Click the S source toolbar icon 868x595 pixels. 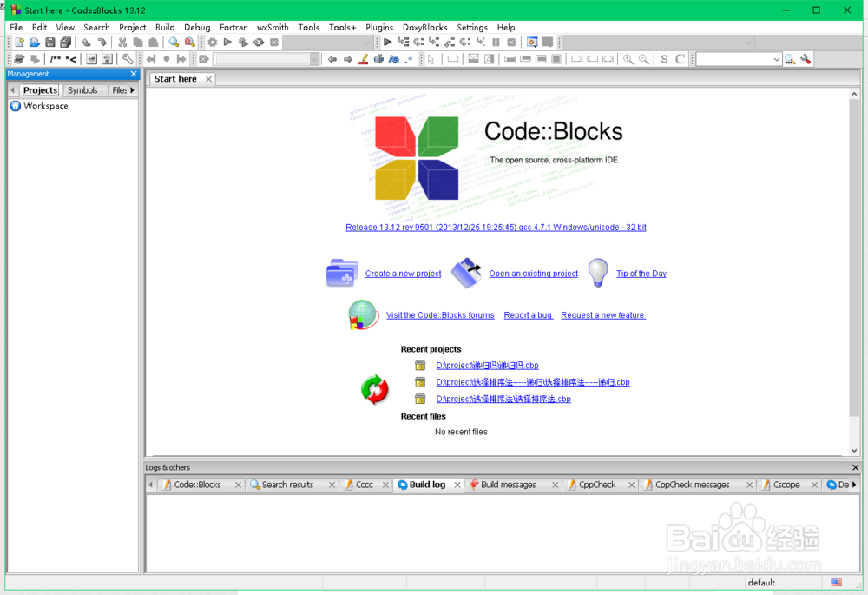(664, 59)
